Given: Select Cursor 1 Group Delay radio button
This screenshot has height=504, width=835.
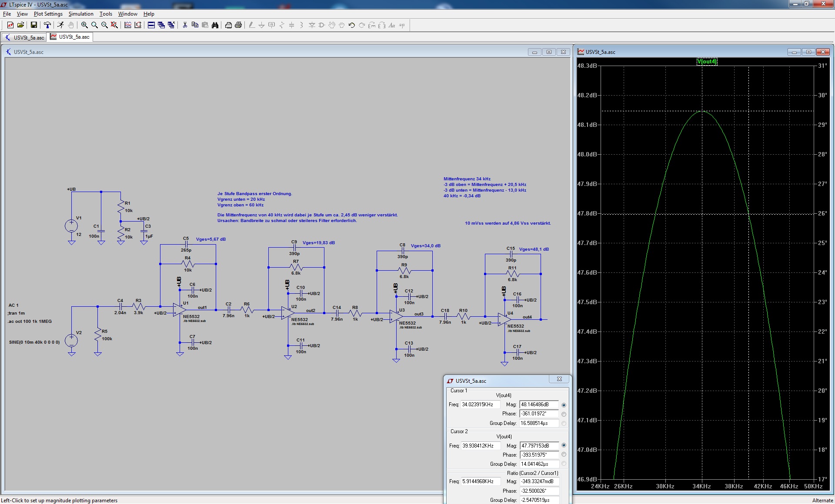Looking at the screenshot, I should pyautogui.click(x=564, y=423).
